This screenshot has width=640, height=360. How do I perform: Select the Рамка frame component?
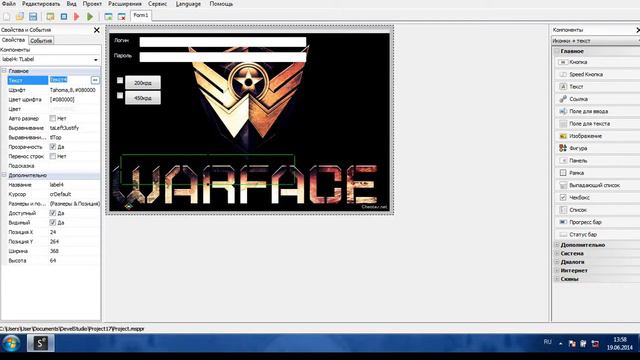597,173
